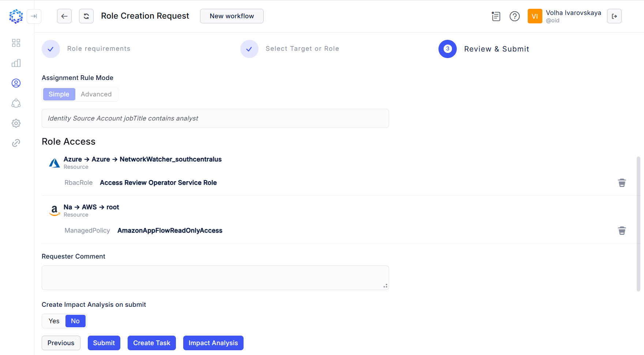Select Simple assignment rule mode
Screen dimensions: 644x355
59,94
